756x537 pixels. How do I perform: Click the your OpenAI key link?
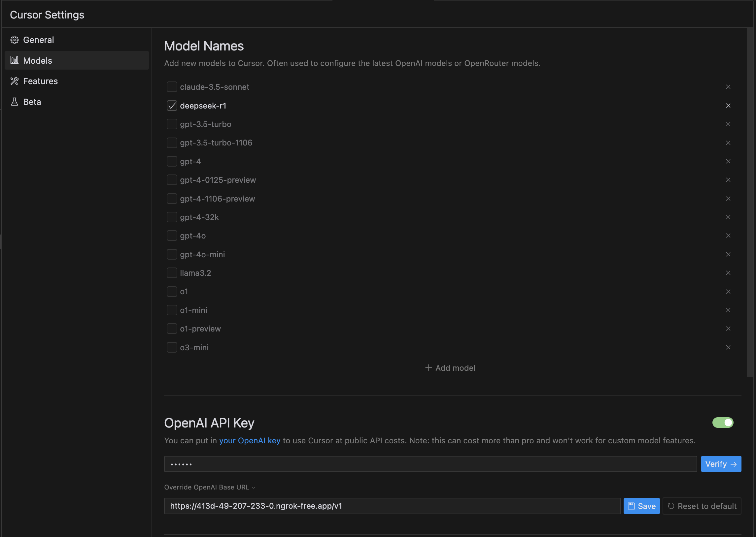click(x=250, y=440)
